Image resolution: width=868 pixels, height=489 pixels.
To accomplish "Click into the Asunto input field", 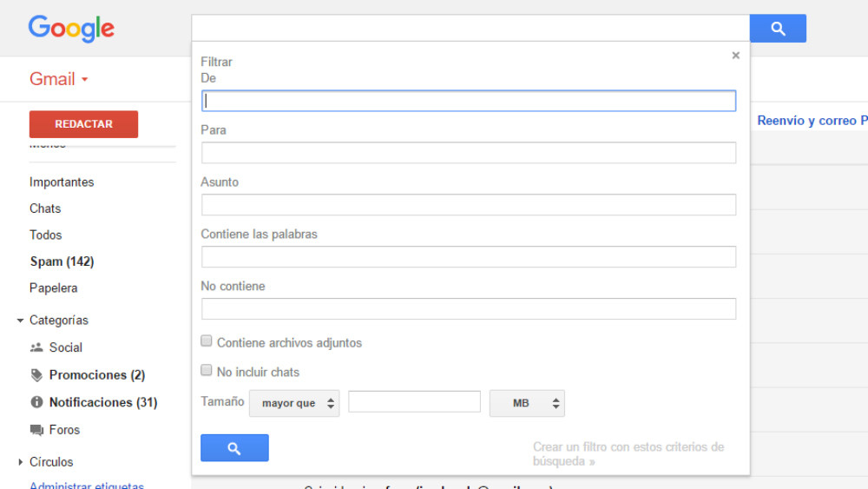I will [469, 205].
